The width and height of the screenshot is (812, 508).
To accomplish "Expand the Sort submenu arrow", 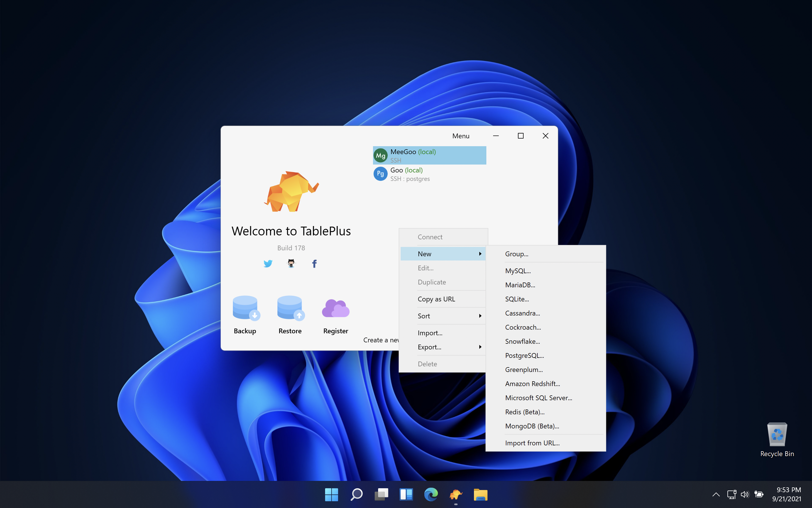I will tap(480, 316).
